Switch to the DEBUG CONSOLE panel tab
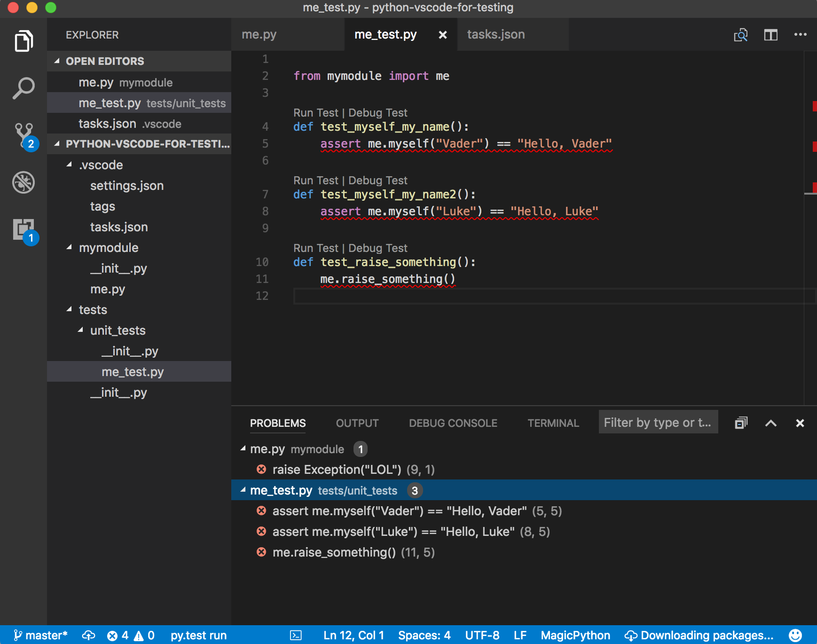The width and height of the screenshot is (817, 644). 453,423
